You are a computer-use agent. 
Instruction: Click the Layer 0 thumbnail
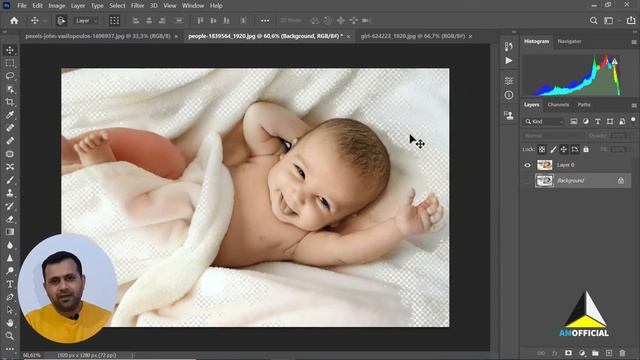544,165
